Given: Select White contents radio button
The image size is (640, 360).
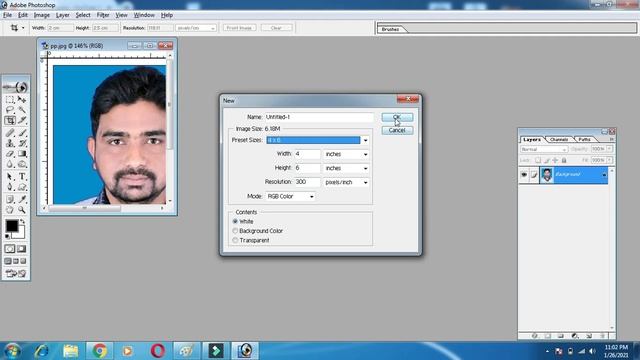Looking at the screenshot, I should pyautogui.click(x=235, y=221).
